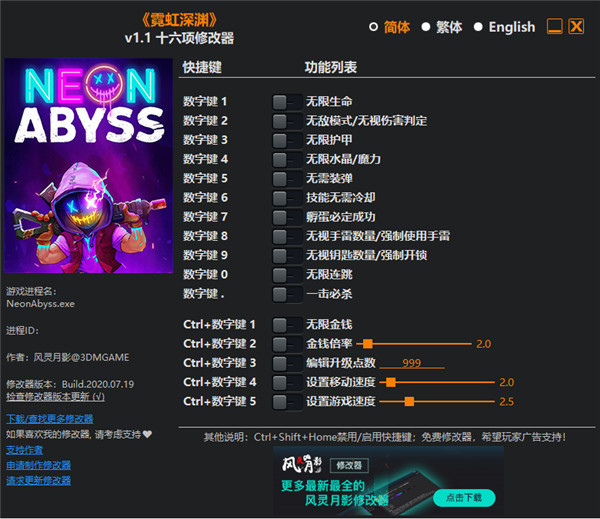Open the 支持作者 link
The height and width of the screenshot is (519, 600).
click(x=24, y=450)
